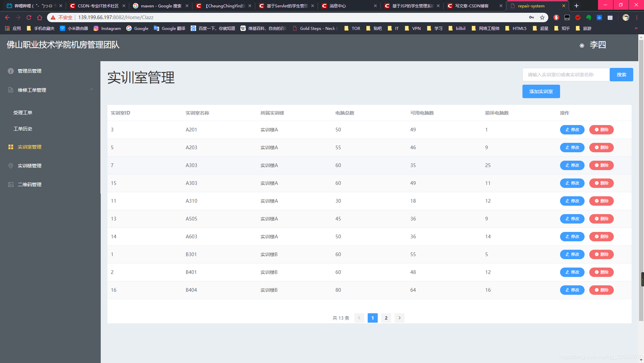Switch to 写文章-CSDN博客 tab
Screen dimensions: 644x363
pyautogui.click(x=475, y=6)
